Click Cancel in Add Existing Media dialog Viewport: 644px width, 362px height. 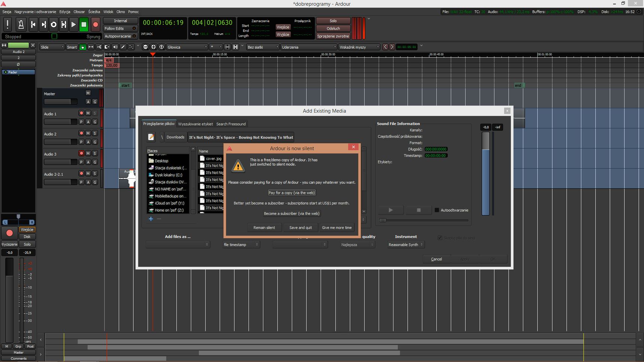pyautogui.click(x=437, y=259)
